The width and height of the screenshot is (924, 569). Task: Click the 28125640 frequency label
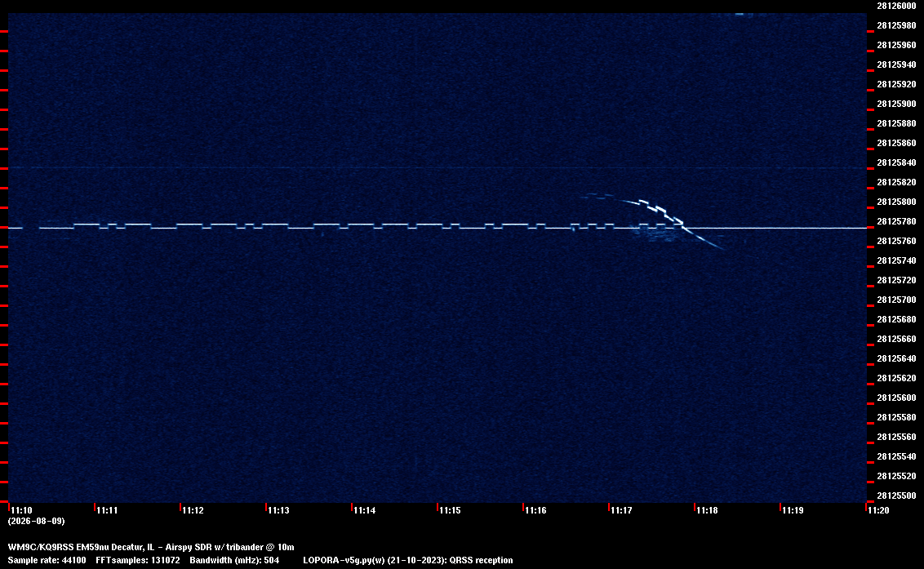coord(896,358)
